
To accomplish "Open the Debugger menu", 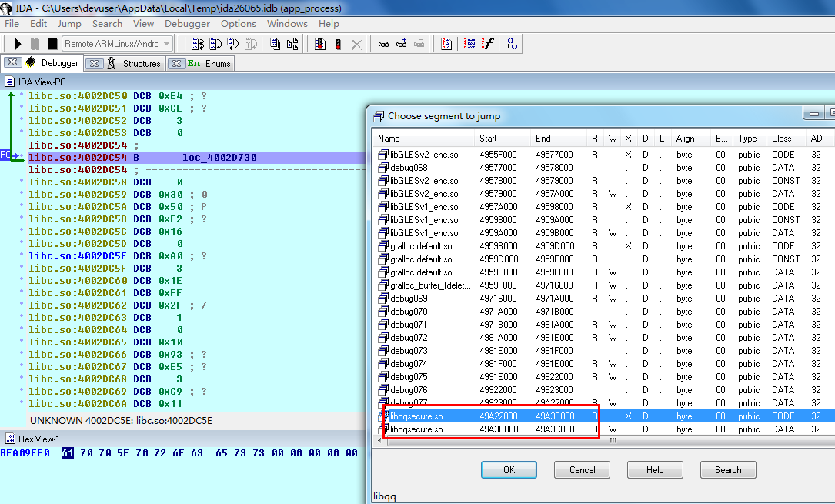I will 187,23.
